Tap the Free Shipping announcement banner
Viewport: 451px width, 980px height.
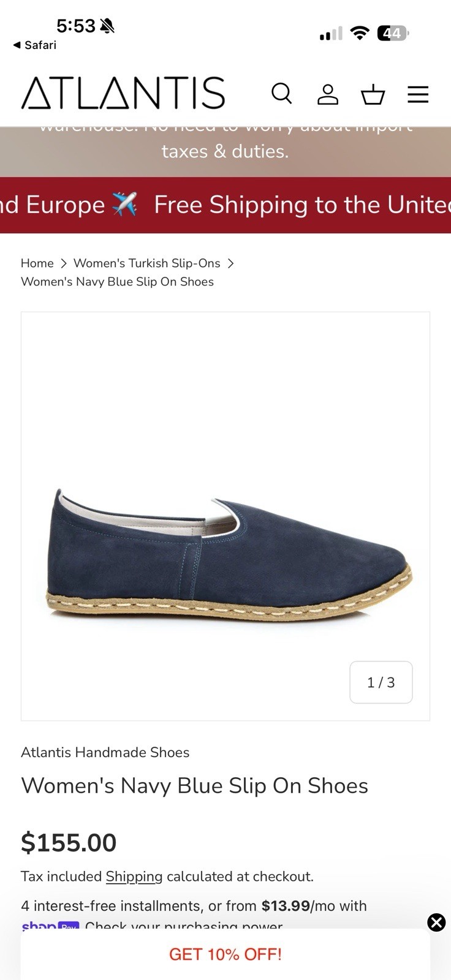pos(225,205)
